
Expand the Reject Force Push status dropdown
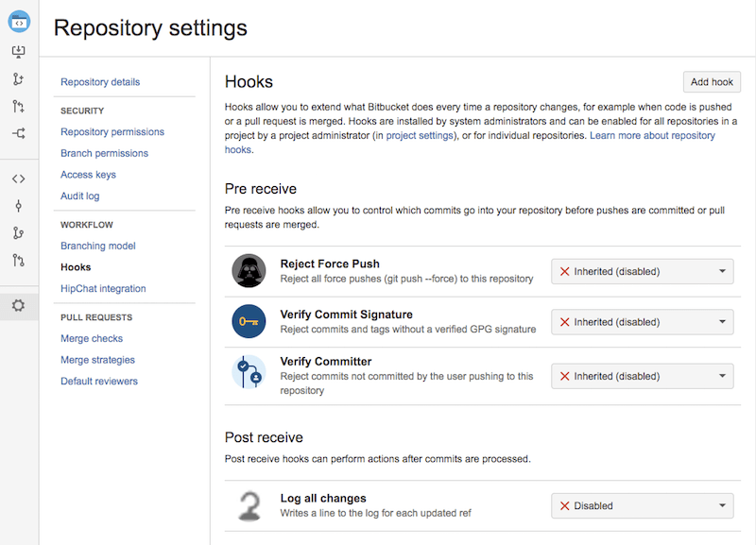[x=642, y=271]
